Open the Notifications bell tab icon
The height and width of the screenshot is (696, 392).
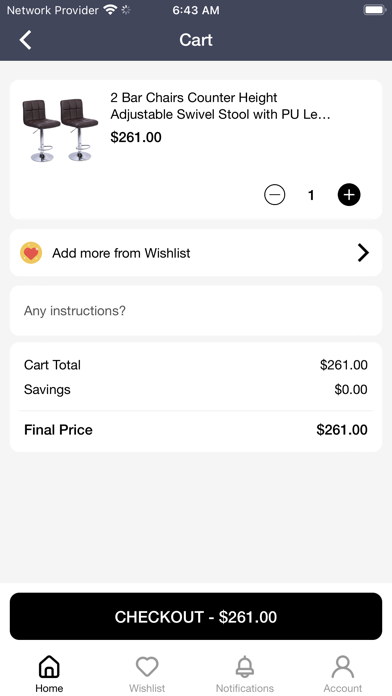click(245, 667)
